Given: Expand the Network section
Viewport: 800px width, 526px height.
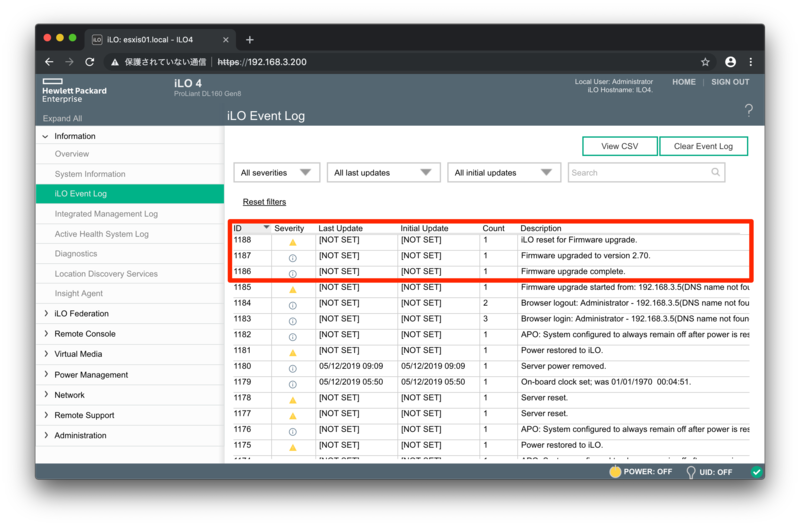Looking at the screenshot, I should 46,394.
